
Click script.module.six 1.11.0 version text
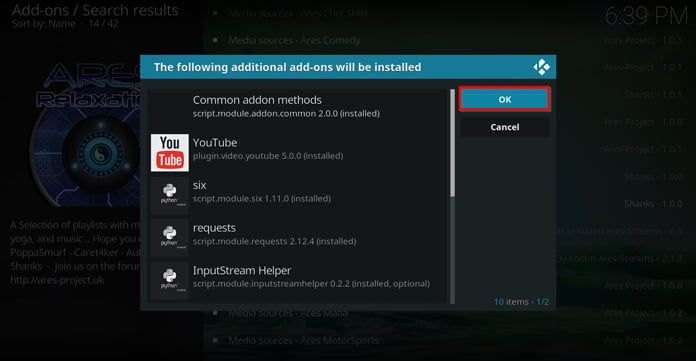261,198
